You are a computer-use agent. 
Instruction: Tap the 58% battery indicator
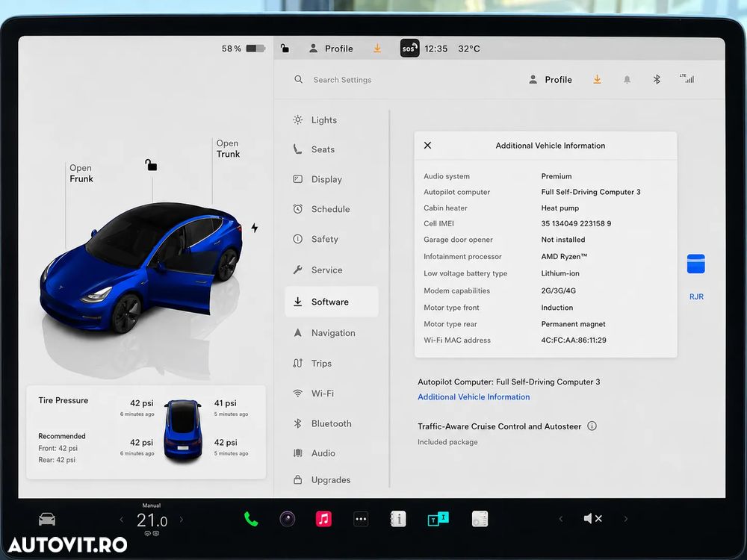pos(244,49)
